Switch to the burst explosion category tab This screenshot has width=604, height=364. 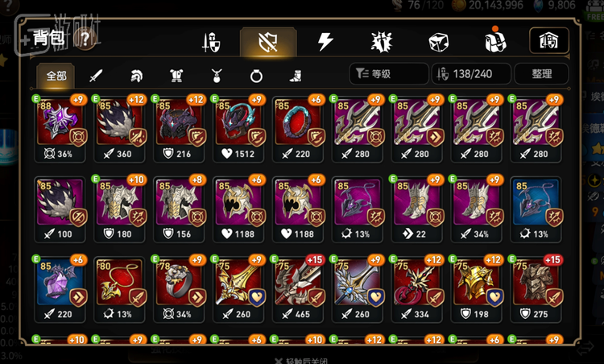[382, 42]
